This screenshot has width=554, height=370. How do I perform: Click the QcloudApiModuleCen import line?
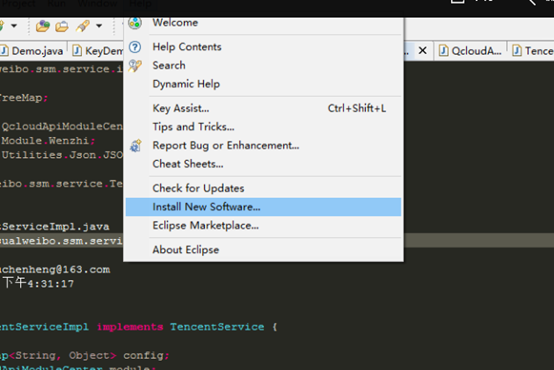62,126
